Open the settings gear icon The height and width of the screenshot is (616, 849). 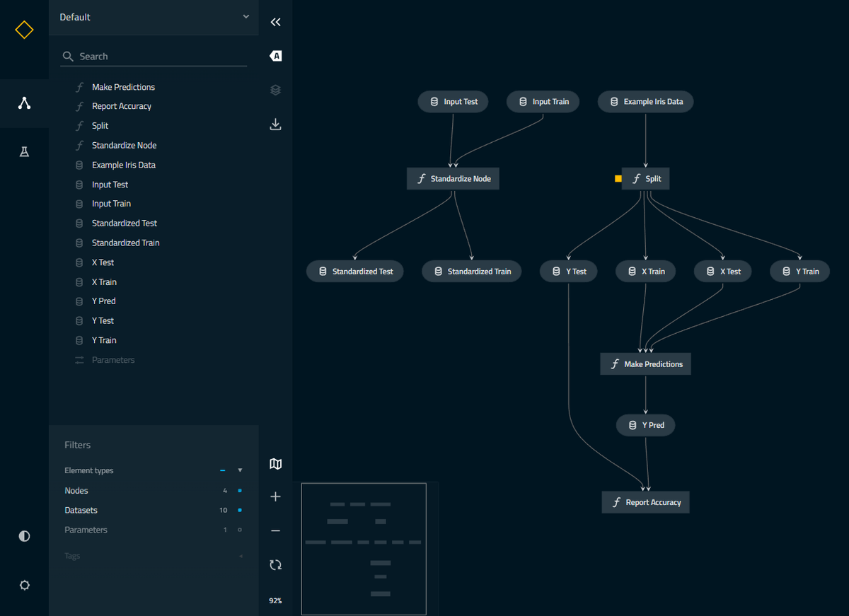point(24,585)
